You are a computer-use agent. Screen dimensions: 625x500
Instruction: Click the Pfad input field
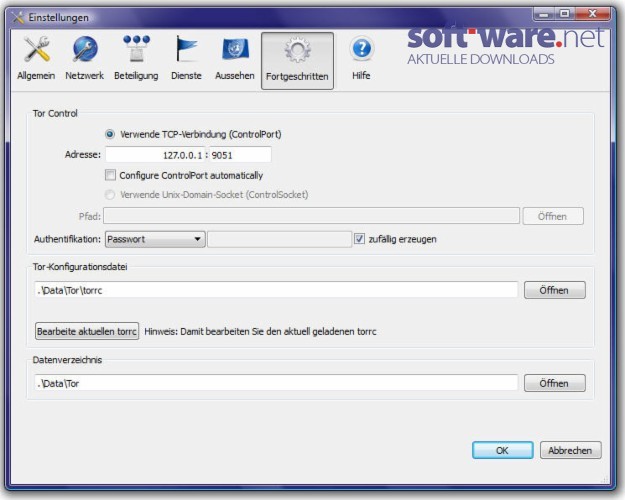(x=311, y=216)
